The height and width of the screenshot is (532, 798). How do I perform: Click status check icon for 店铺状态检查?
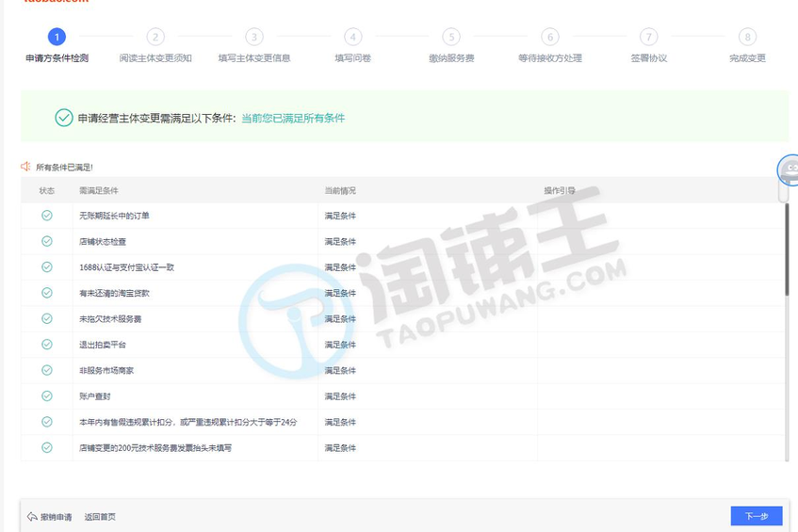[x=47, y=241]
